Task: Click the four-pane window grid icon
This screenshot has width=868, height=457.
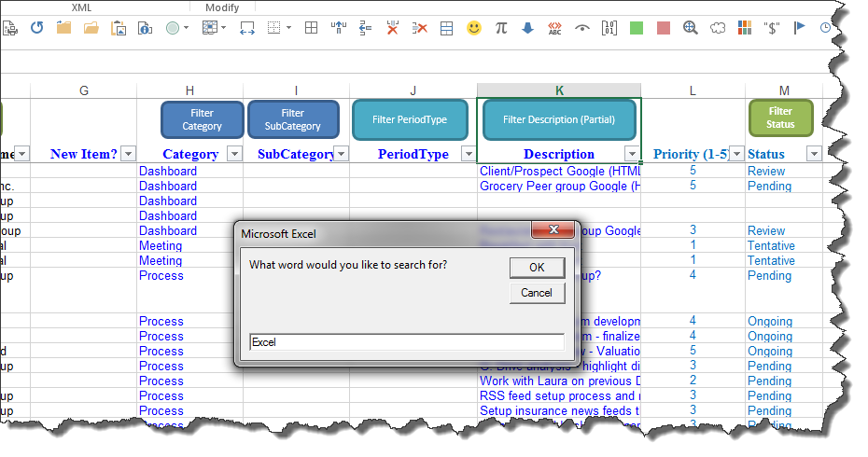Action: point(311,28)
